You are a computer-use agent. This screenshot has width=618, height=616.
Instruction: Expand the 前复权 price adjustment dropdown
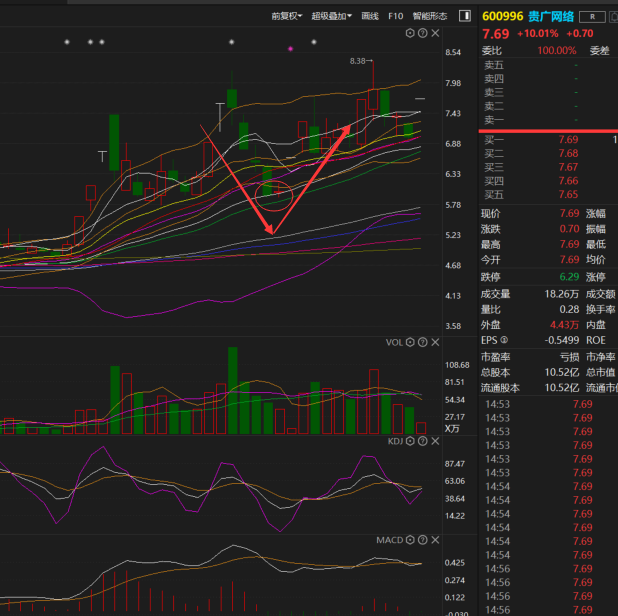286,16
